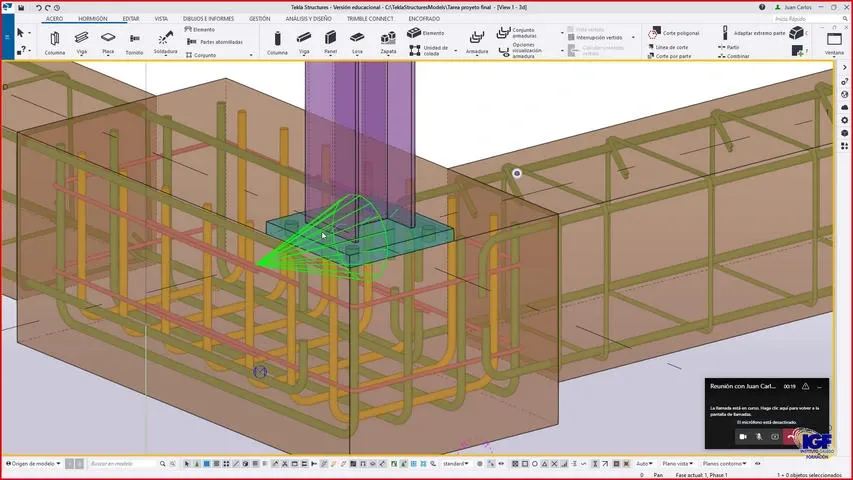The image size is (853, 480).
Task: Select the concrete Viga tool
Action: pos(304,42)
